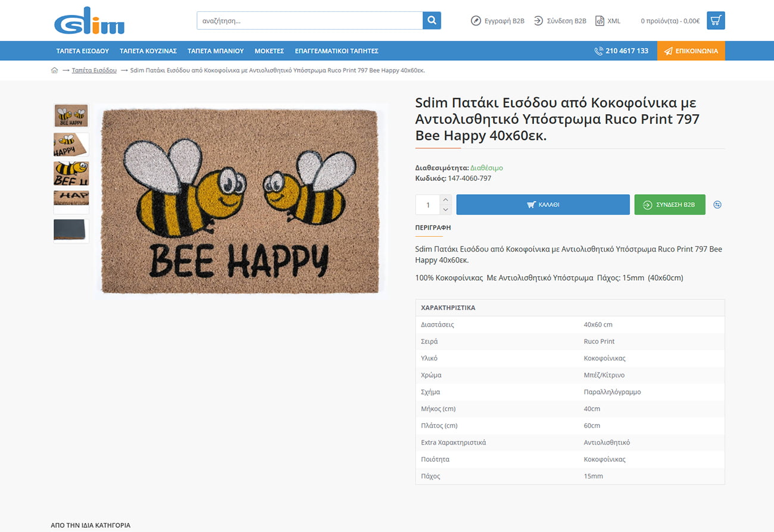Click the orange ΕΠΙΚΟΙΝΩΝΙΑ button

click(691, 51)
